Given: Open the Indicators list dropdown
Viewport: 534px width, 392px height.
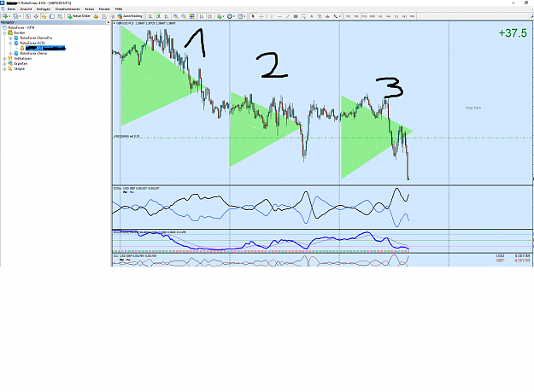Looking at the screenshot, I should [x=220, y=16].
